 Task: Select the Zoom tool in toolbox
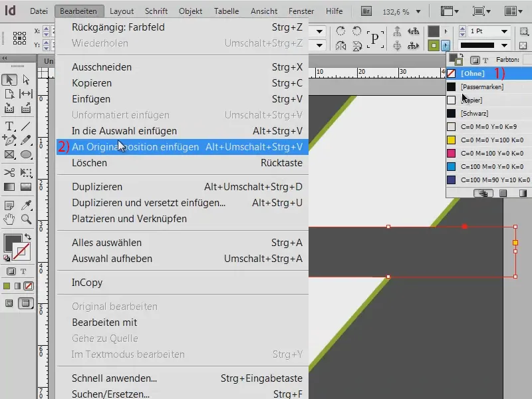26,219
